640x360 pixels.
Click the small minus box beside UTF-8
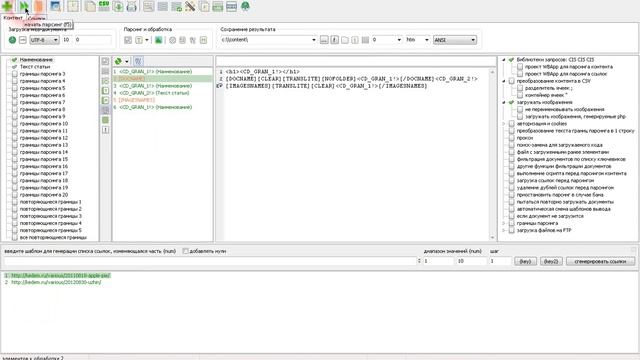(23, 40)
